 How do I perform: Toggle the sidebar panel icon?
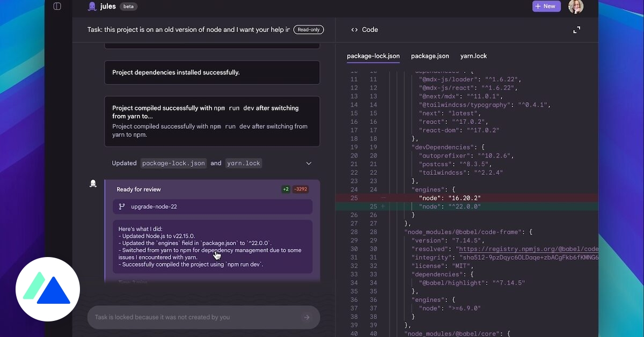coord(57,6)
